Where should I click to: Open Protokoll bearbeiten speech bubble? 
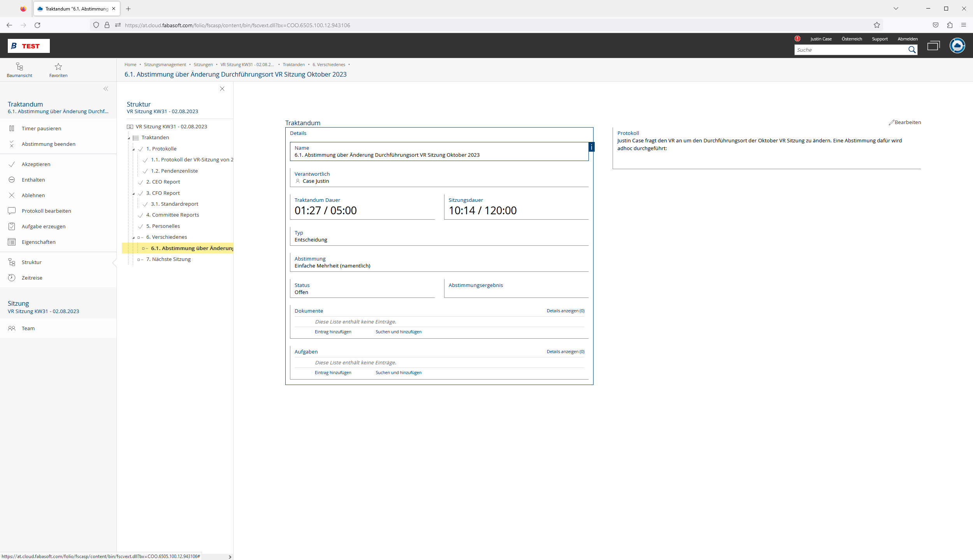pyautogui.click(x=12, y=211)
